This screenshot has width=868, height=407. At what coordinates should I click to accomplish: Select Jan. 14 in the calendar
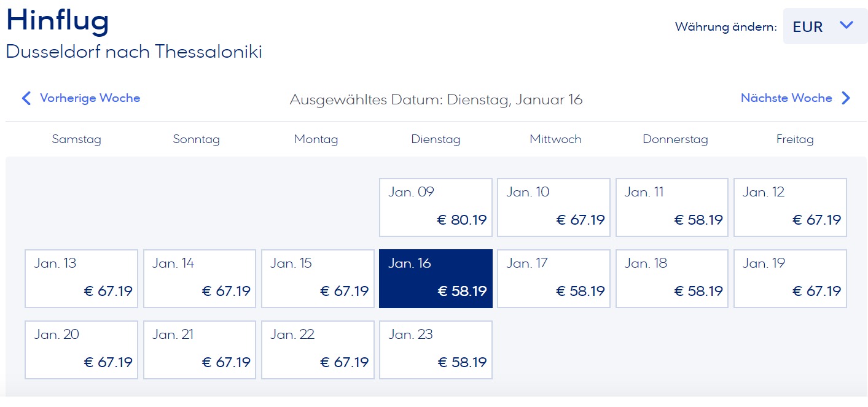[199, 279]
